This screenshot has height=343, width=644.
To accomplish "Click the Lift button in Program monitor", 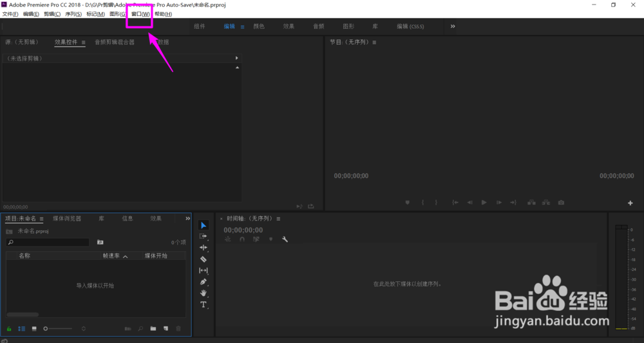I will tap(531, 202).
